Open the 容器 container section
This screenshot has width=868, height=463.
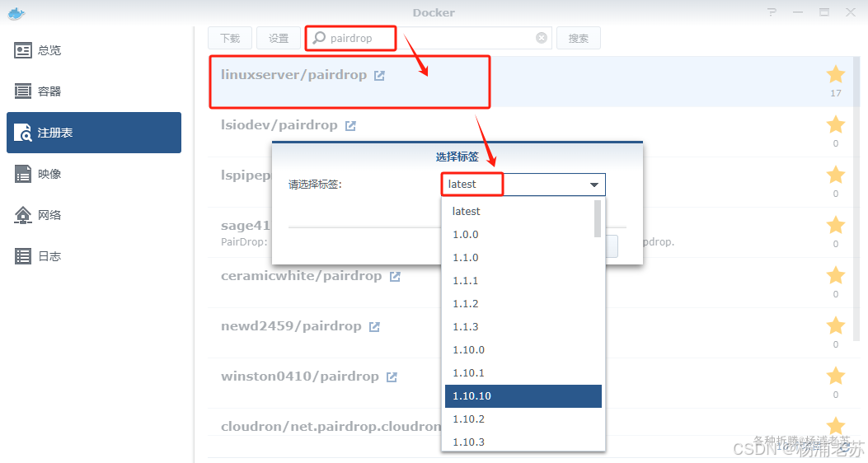[93, 91]
